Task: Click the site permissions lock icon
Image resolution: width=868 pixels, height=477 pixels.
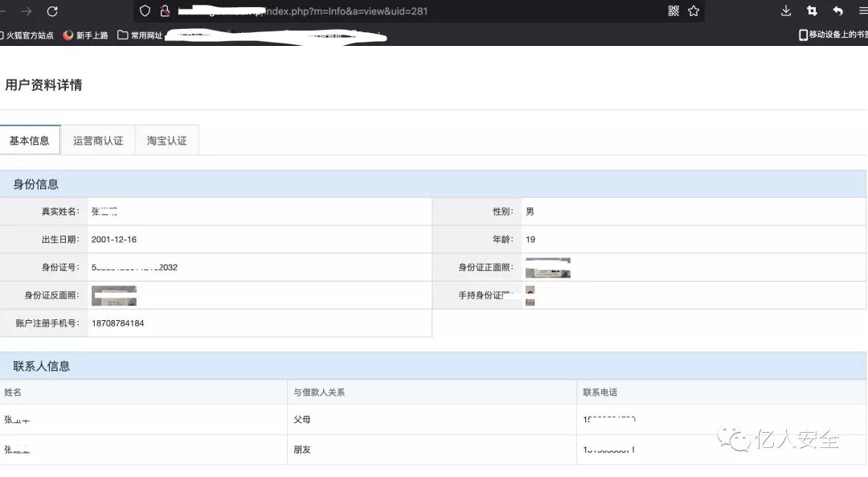Action: click(163, 11)
